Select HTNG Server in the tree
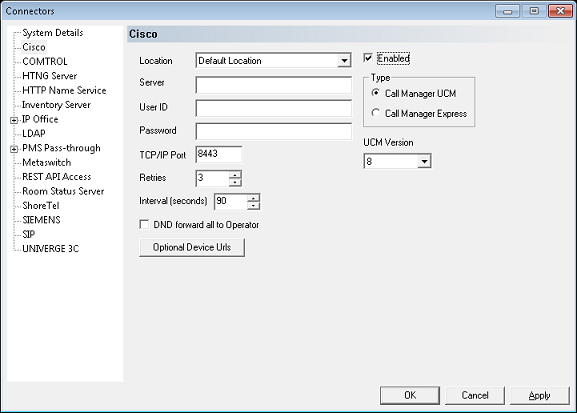Viewport: 577px width, 413px height. coord(50,76)
